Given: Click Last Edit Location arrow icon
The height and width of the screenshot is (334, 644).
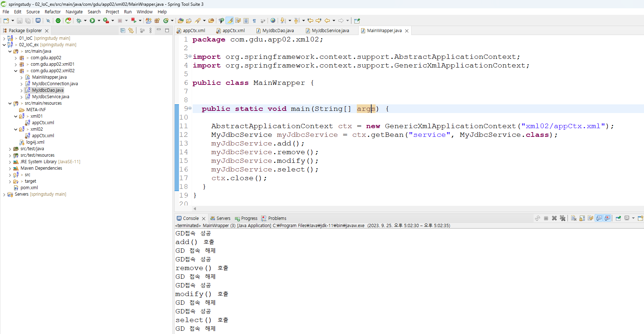Looking at the screenshot, I should [x=310, y=21].
